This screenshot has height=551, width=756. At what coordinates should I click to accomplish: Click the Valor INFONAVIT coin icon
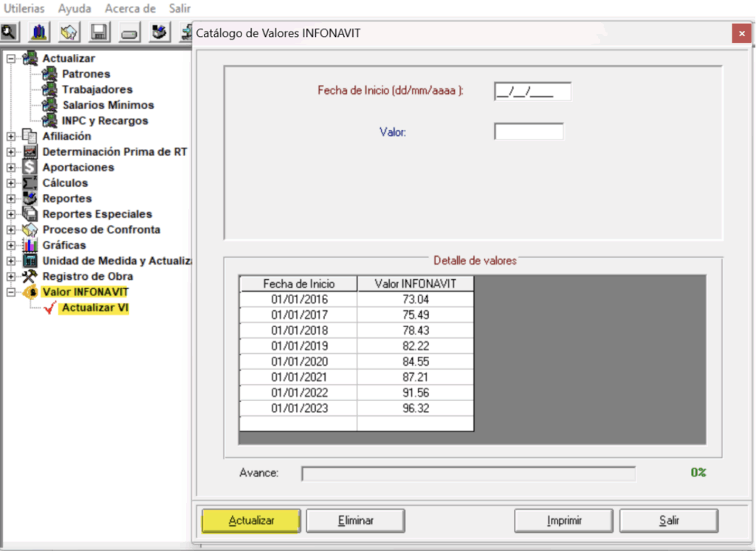30,292
